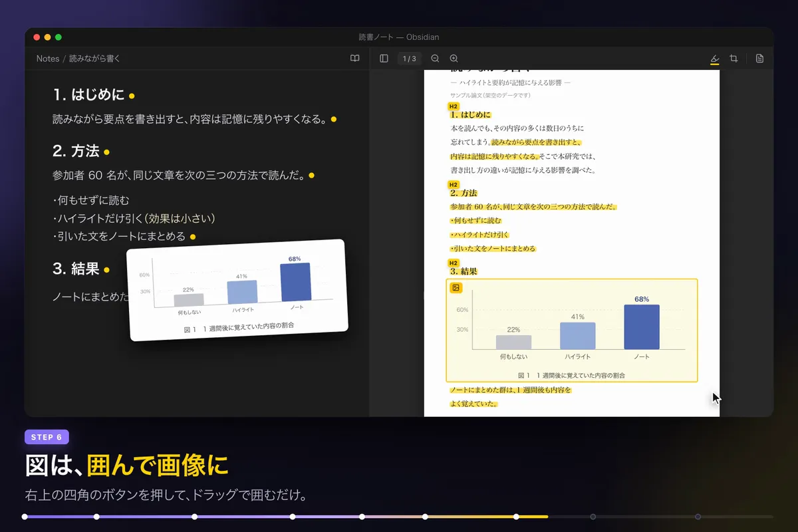Click the floating chart image card over the note
Image resolution: width=798 pixels, height=532 pixels.
[x=237, y=290]
